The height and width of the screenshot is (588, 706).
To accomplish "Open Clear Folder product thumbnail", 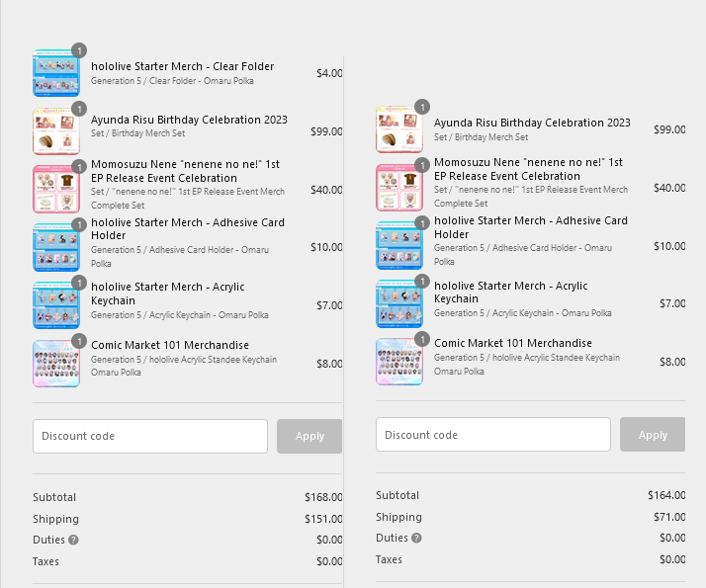I will pos(56,73).
